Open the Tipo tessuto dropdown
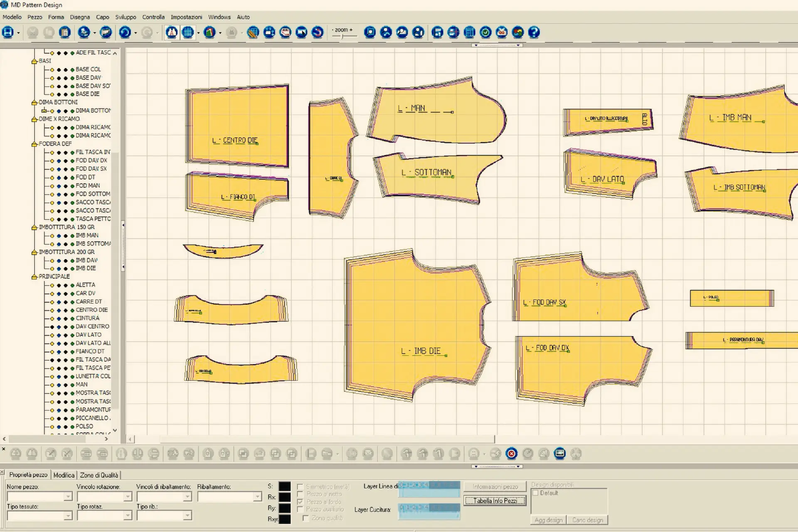Viewport: 798px width, 532px height. 68,516
